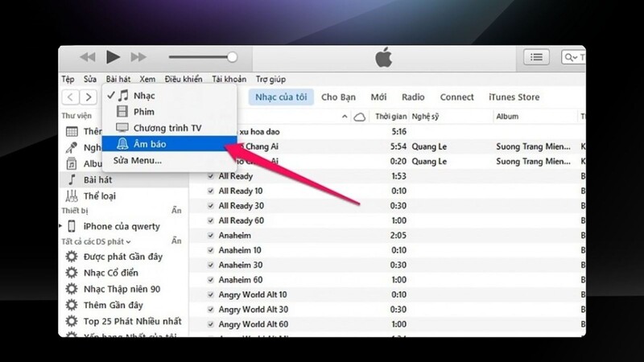Switch to Nhạc của tôi tab
Viewport: 644px width, 362px height.
pyautogui.click(x=281, y=97)
